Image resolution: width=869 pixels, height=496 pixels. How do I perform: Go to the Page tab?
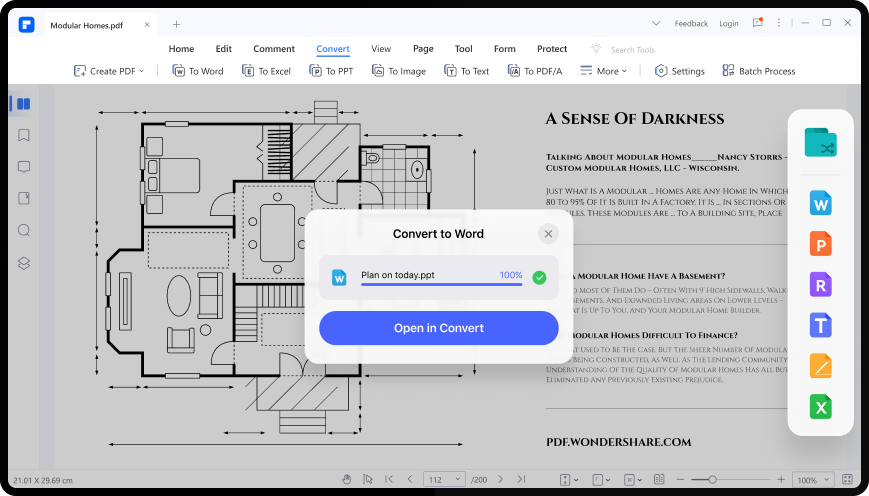pos(423,49)
